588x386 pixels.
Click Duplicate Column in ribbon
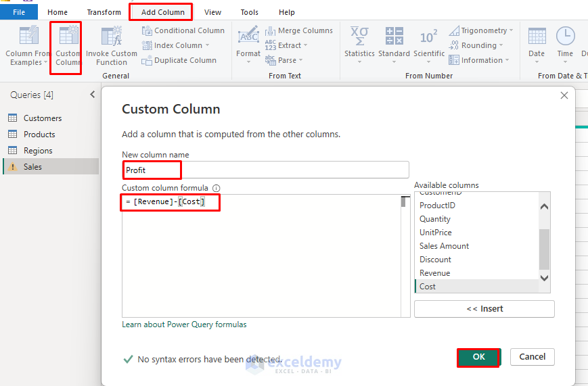click(179, 60)
